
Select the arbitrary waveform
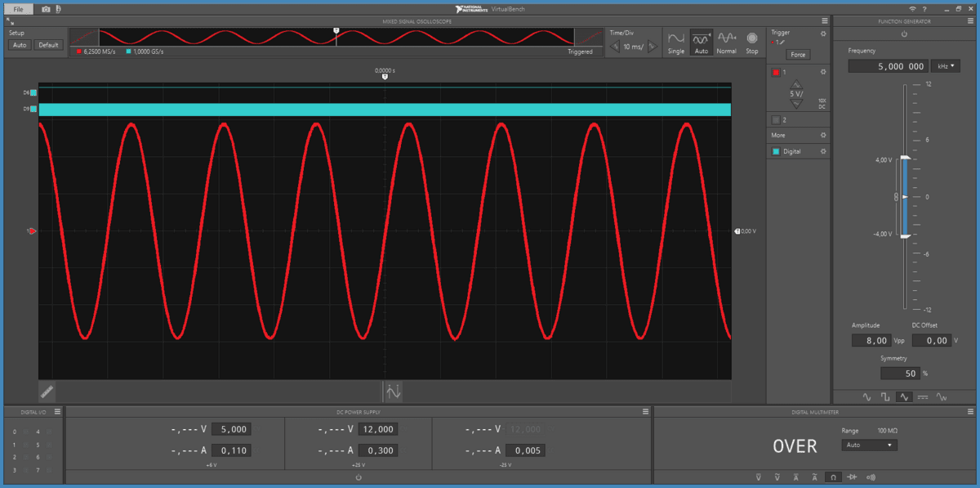[942, 396]
